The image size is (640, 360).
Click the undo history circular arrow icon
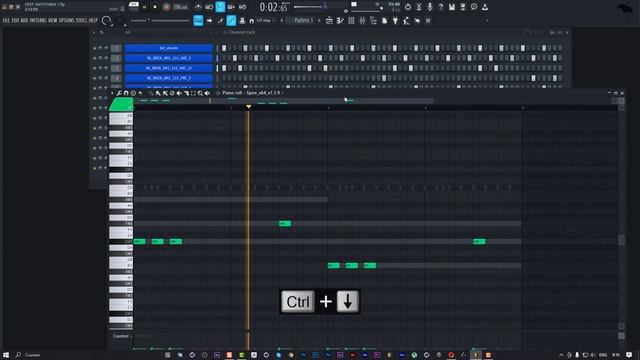point(408,7)
